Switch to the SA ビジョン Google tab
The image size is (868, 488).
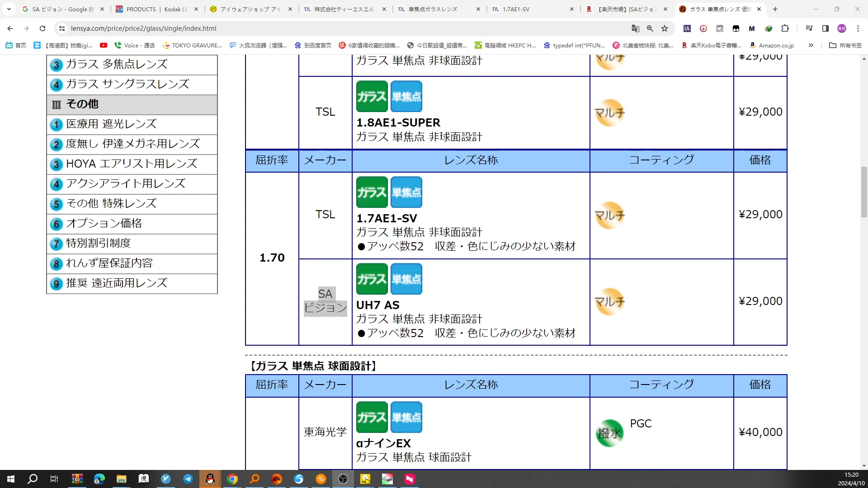click(x=63, y=9)
